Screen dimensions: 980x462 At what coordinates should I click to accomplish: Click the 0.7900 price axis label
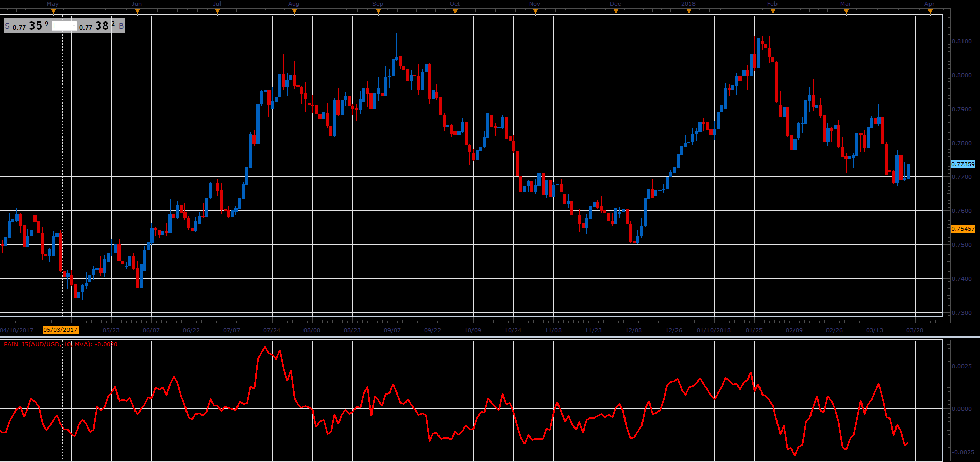coord(961,109)
